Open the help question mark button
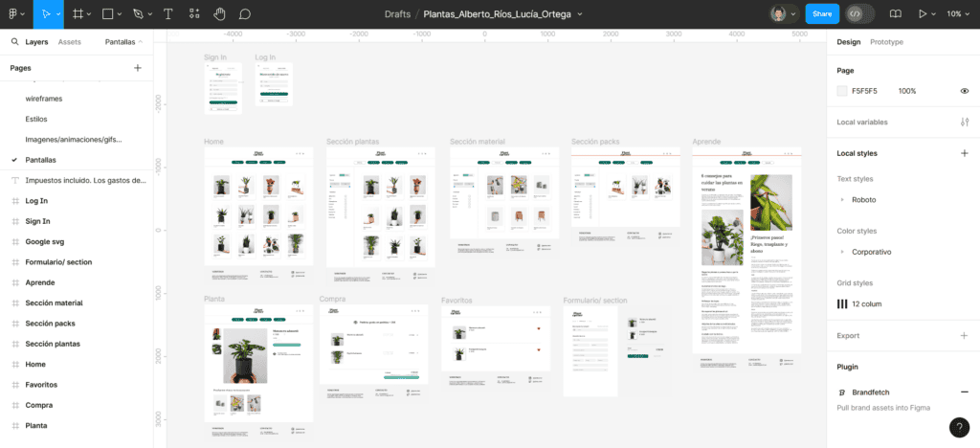 click(x=959, y=427)
